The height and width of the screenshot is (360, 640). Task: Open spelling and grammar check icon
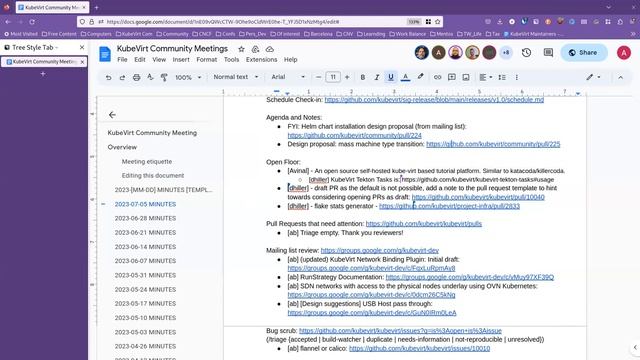(150, 77)
